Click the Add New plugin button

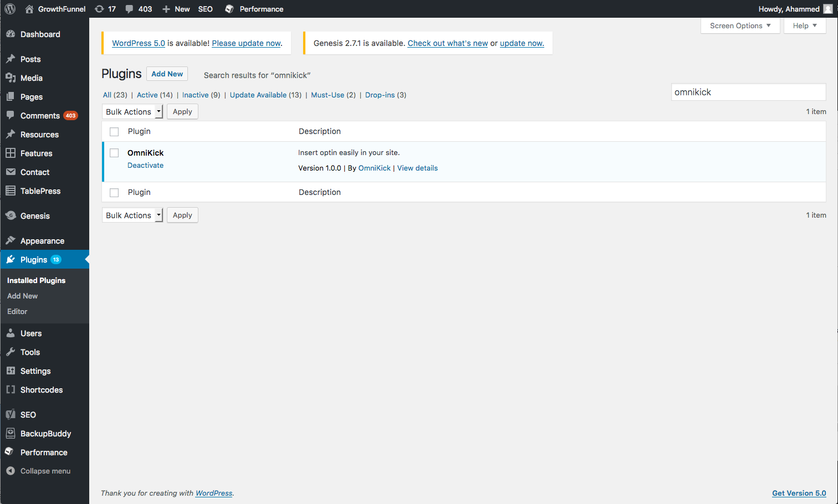coord(167,74)
